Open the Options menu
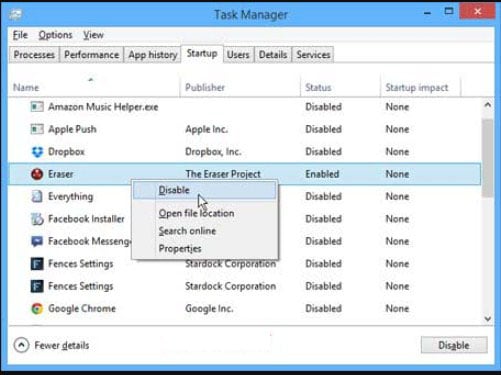Viewport: 501px width, 375px height. pos(55,35)
